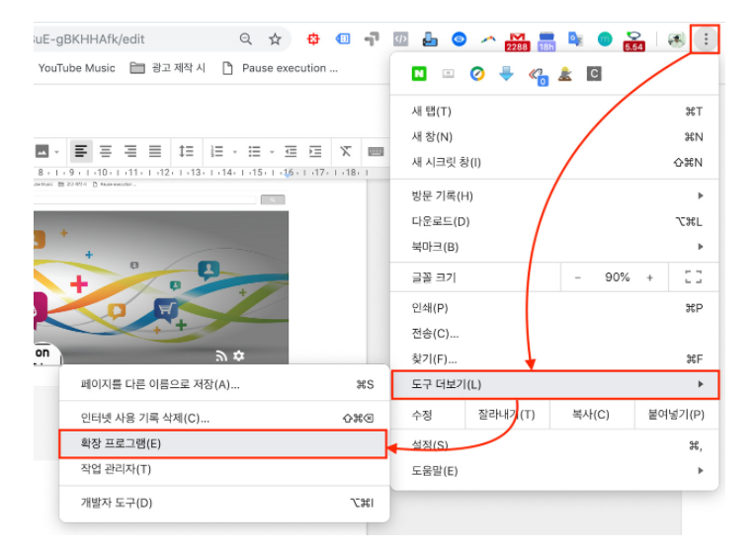The width and height of the screenshot is (756, 551).
Task: Expand the 도움말(E) submenu arrow
Action: (x=701, y=471)
